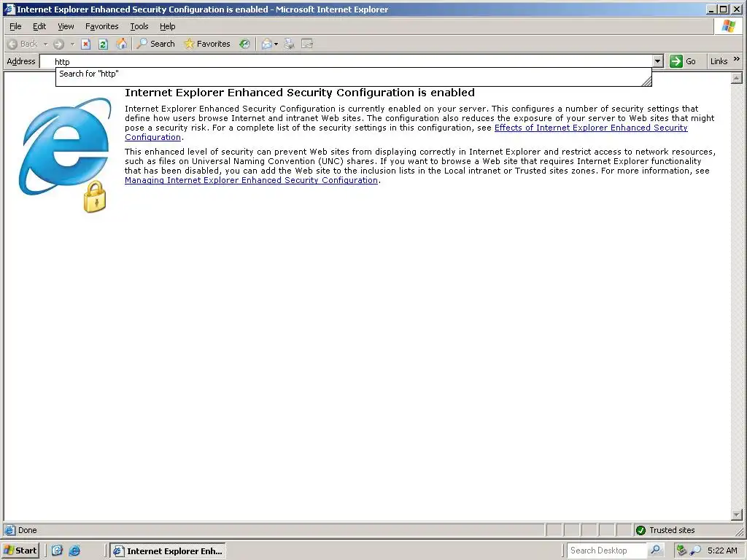Image resolution: width=747 pixels, height=560 pixels.
Task: Open the Edit menu
Action: pos(39,26)
